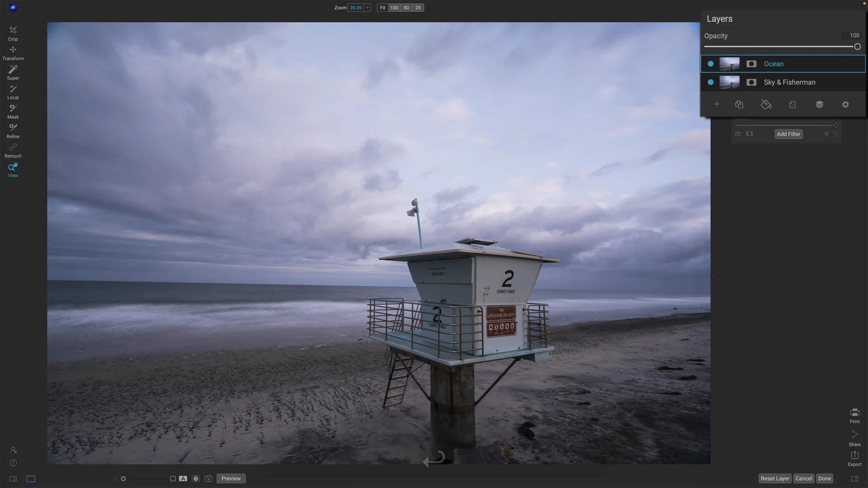Viewport: 868px width, 488px height.
Task: Hide the Ocean layer visibility dot
Action: 711,64
